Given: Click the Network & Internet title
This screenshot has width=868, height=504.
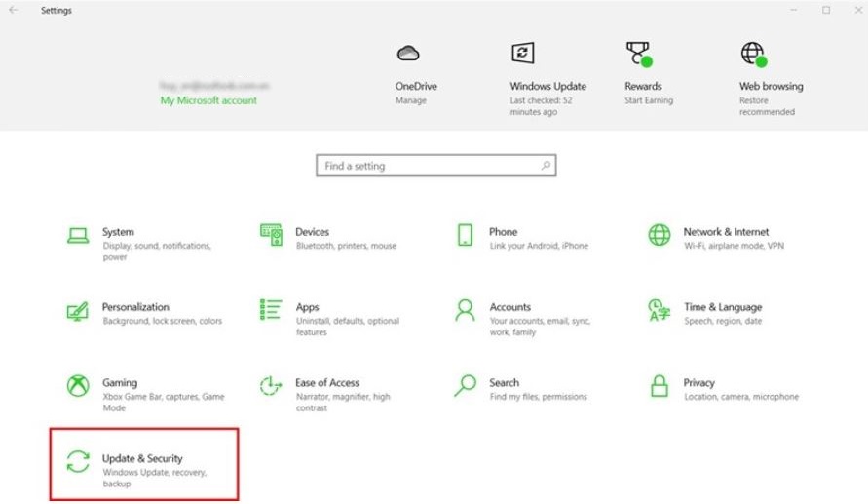Looking at the screenshot, I should pos(726,231).
